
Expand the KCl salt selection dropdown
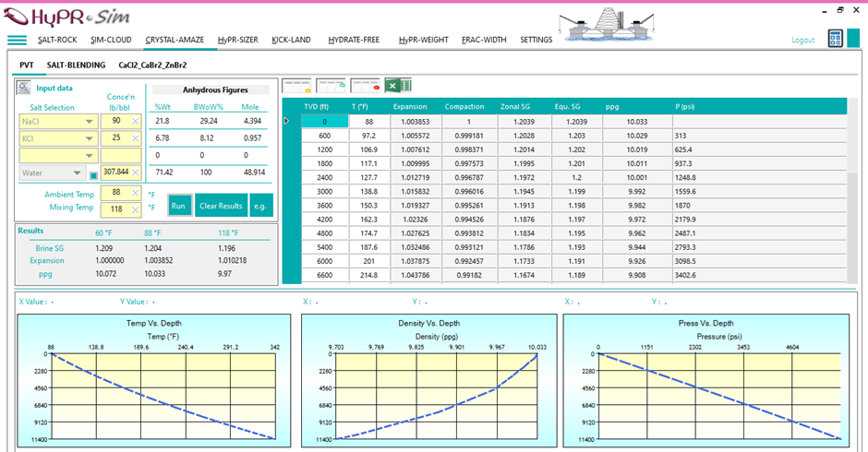[x=89, y=139]
